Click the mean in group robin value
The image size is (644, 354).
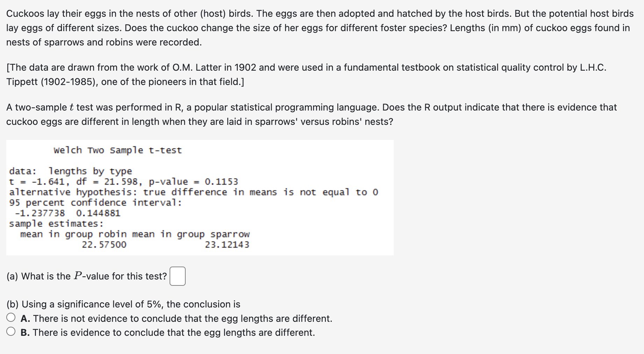tap(104, 245)
